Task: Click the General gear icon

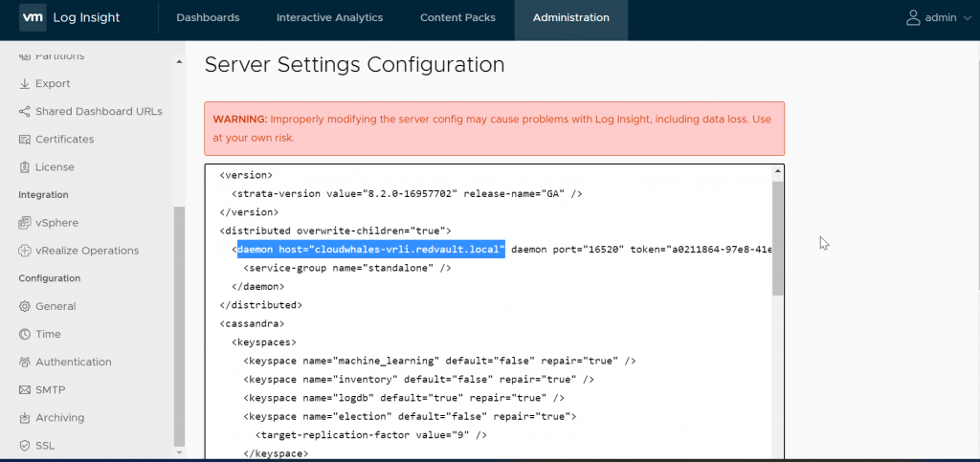Action: coord(25,306)
